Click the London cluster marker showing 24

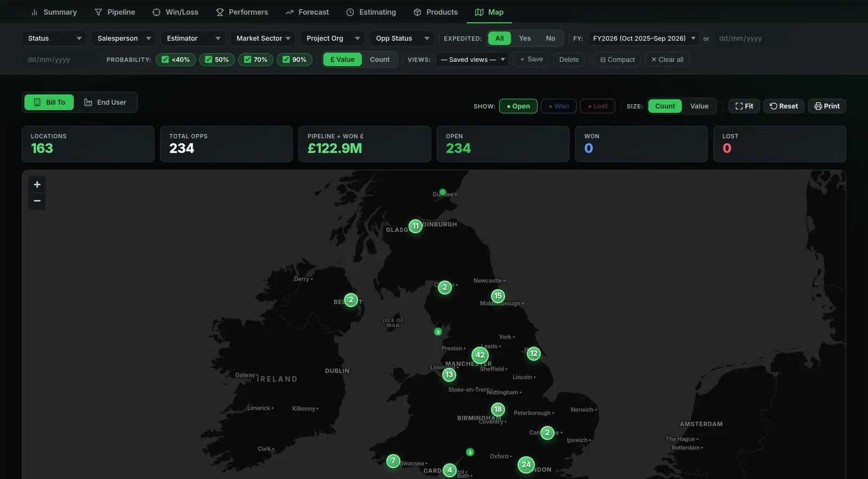click(x=526, y=464)
